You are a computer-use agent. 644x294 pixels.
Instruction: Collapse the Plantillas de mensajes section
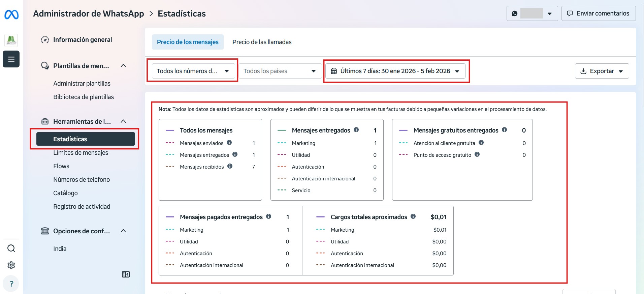pyautogui.click(x=123, y=66)
